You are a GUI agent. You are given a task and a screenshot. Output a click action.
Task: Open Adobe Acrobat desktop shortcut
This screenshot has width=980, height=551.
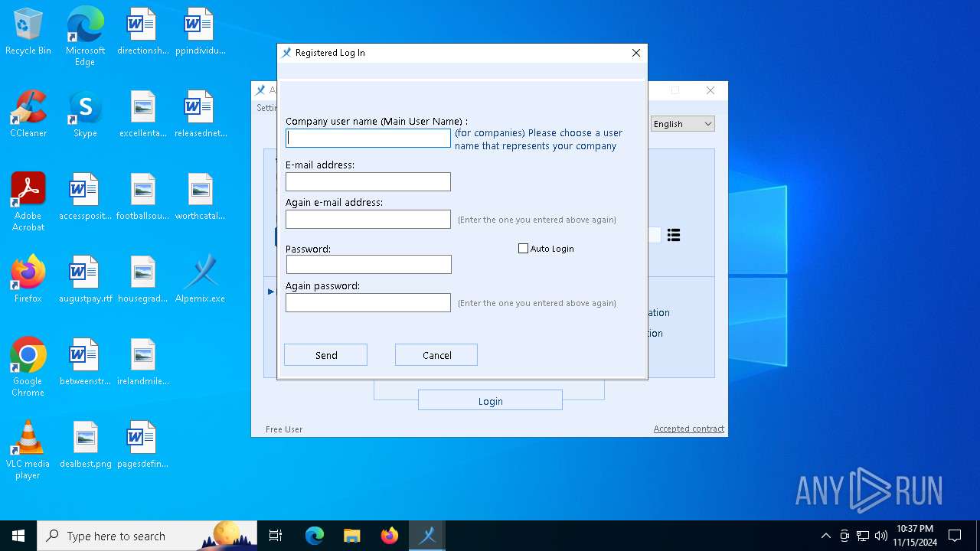[28, 202]
